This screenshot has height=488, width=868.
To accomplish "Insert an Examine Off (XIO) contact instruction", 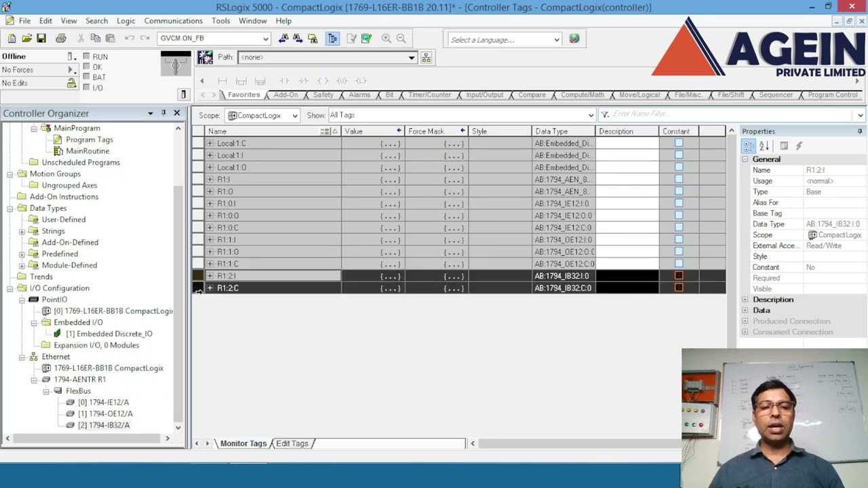I will (x=303, y=81).
